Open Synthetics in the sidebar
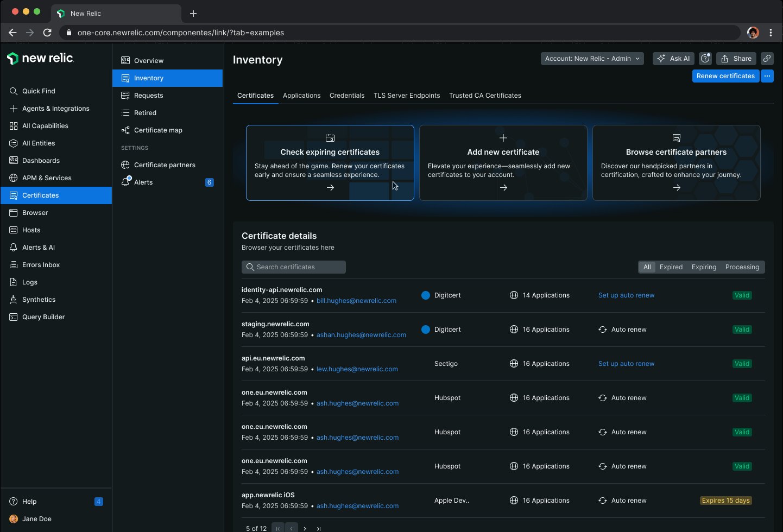This screenshot has height=532, width=783. [56, 300]
